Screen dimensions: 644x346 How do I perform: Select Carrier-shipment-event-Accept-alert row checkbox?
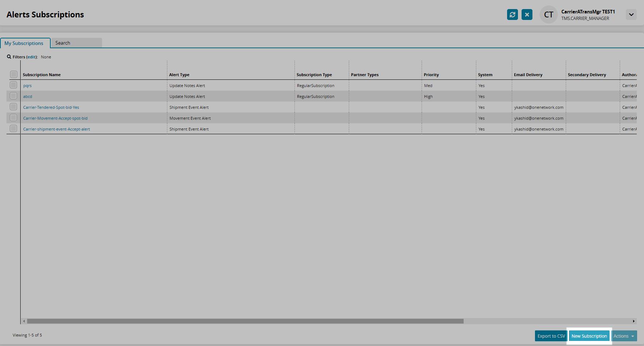13,128
